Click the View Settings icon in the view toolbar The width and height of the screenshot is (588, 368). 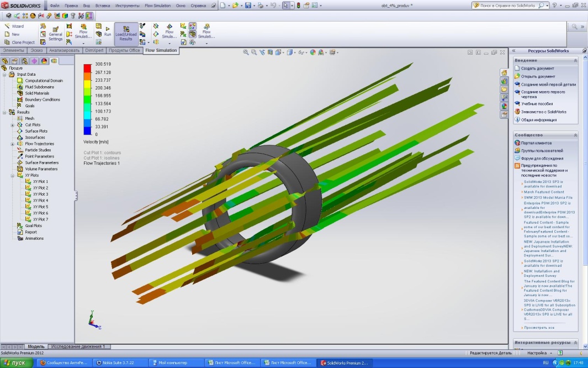coord(331,52)
